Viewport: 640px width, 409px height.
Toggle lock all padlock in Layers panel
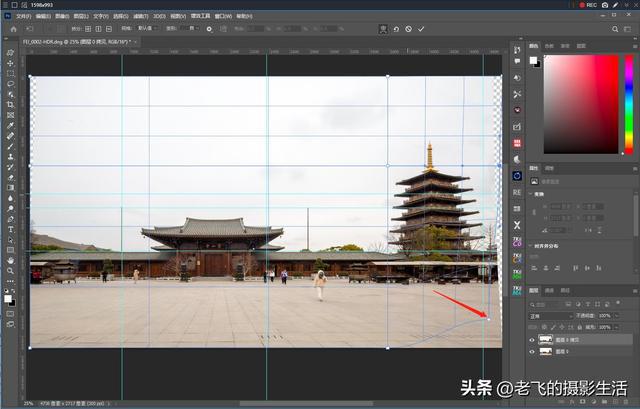pyautogui.click(x=580, y=327)
